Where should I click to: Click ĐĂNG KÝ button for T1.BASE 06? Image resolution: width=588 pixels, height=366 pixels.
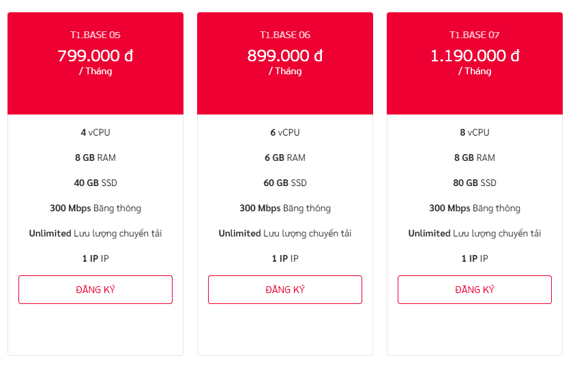(x=285, y=290)
